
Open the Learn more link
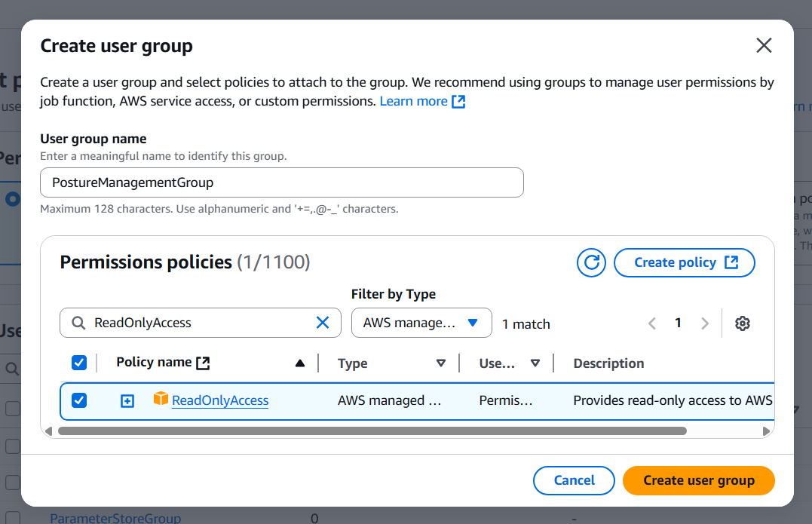pyautogui.click(x=422, y=101)
